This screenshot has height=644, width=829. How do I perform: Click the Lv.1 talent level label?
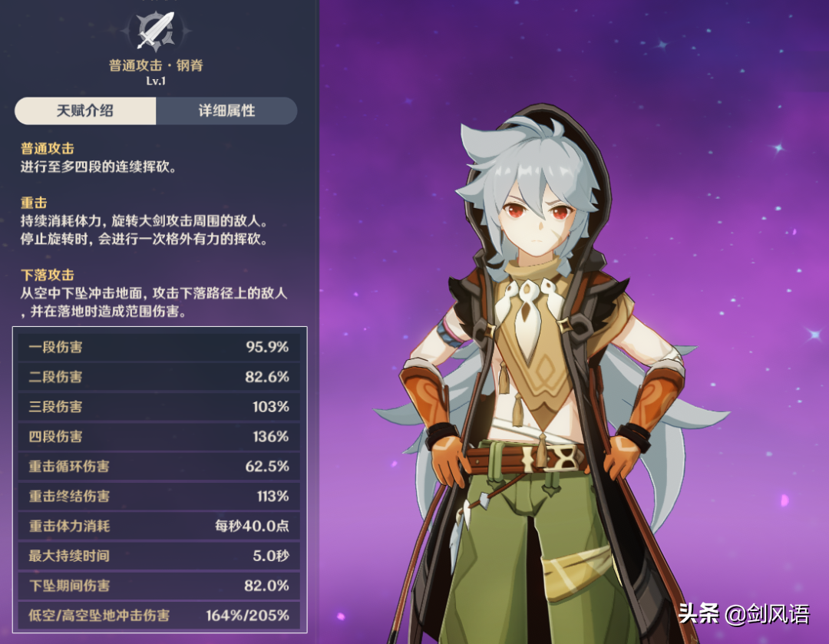(156, 81)
